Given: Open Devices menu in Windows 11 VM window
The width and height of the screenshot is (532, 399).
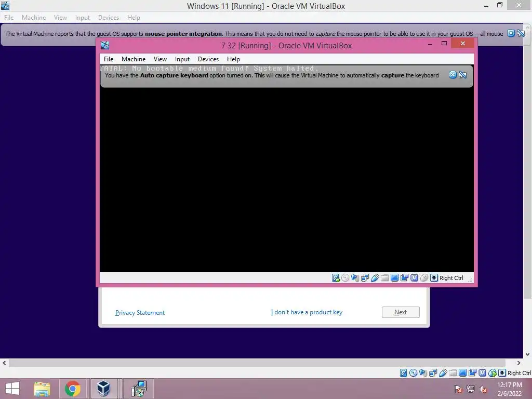Looking at the screenshot, I should (x=109, y=18).
